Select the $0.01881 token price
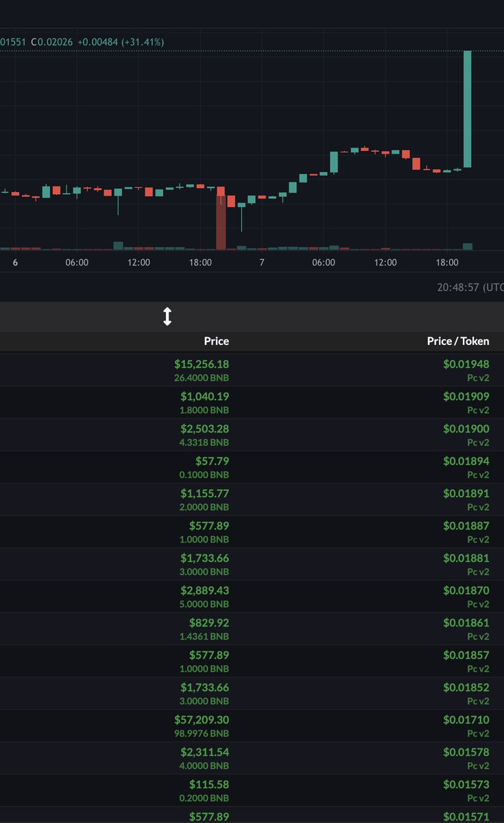 pyautogui.click(x=466, y=558)
